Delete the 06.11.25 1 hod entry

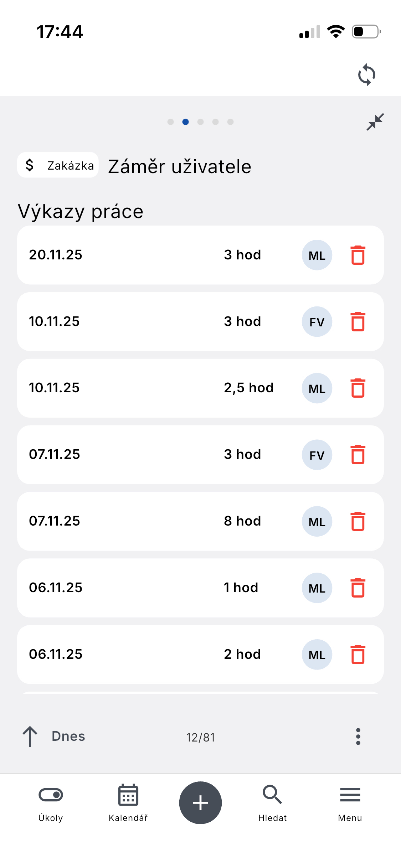pos(358,588)
